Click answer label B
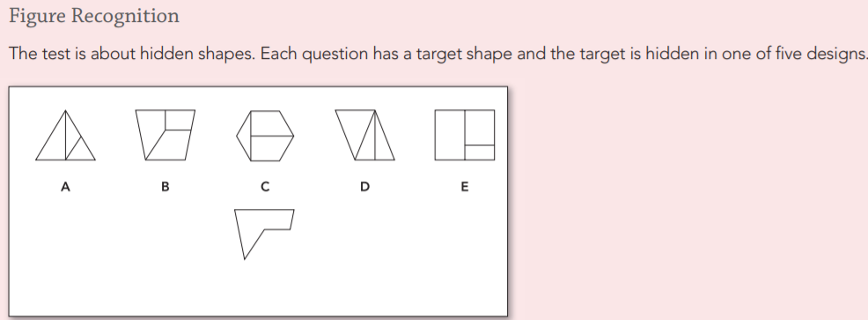This screenshot has width=868, height=320. tap(165, 187)
